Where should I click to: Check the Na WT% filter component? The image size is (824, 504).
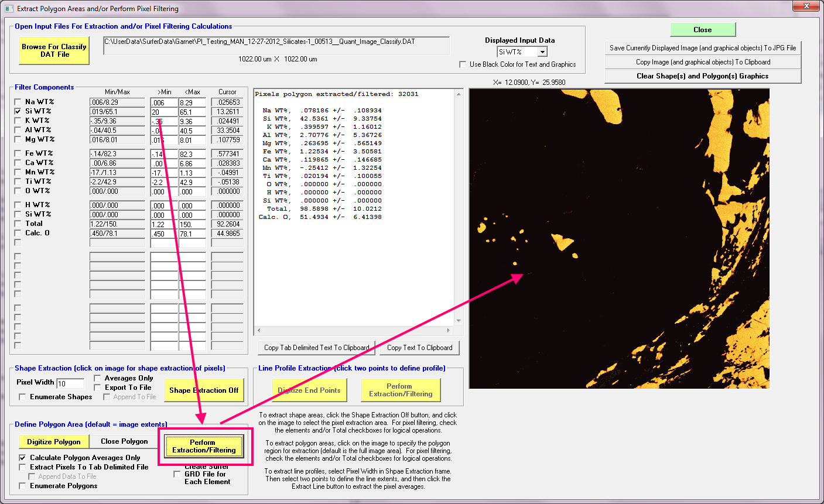coord(18,102)
